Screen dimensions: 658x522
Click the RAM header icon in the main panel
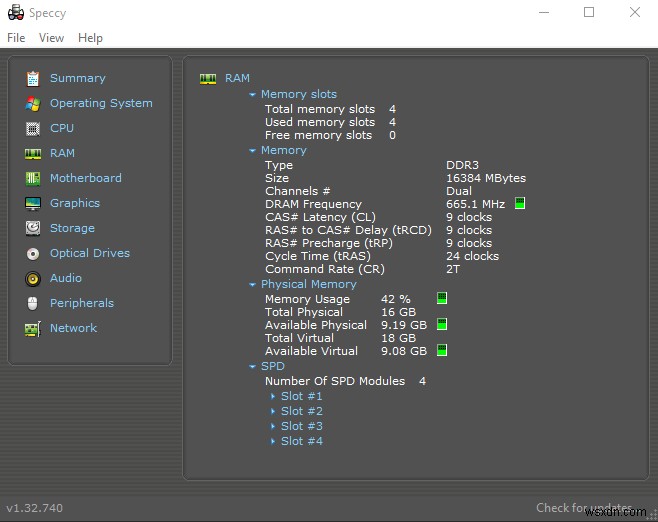[208, 78]
